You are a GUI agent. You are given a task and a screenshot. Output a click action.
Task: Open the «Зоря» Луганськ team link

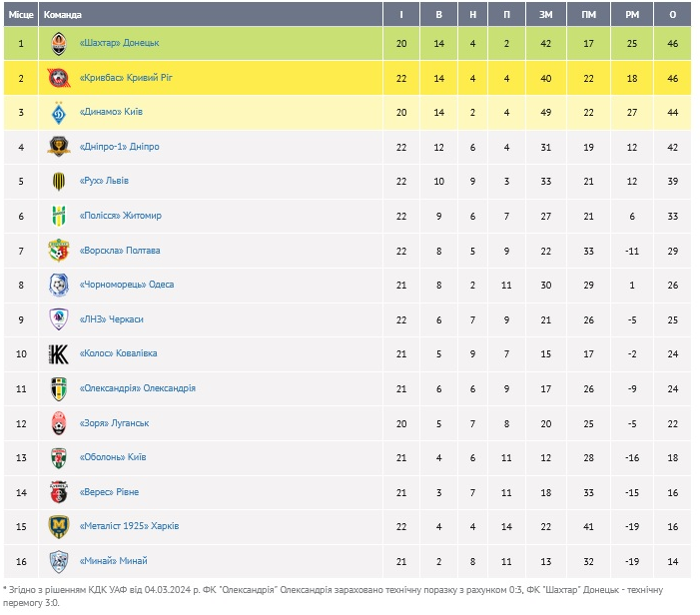[114, 423]
